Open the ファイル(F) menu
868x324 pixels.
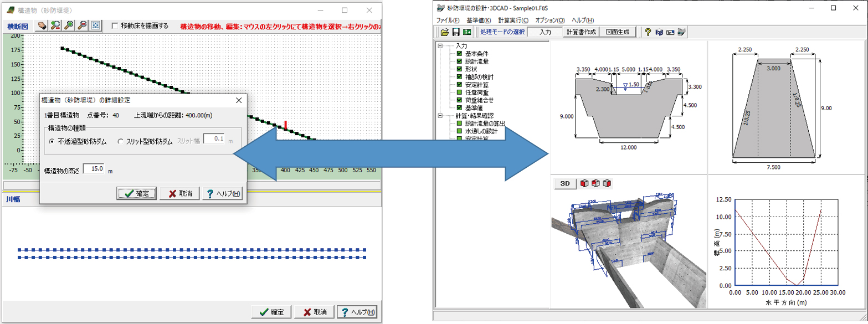(448, 20)
